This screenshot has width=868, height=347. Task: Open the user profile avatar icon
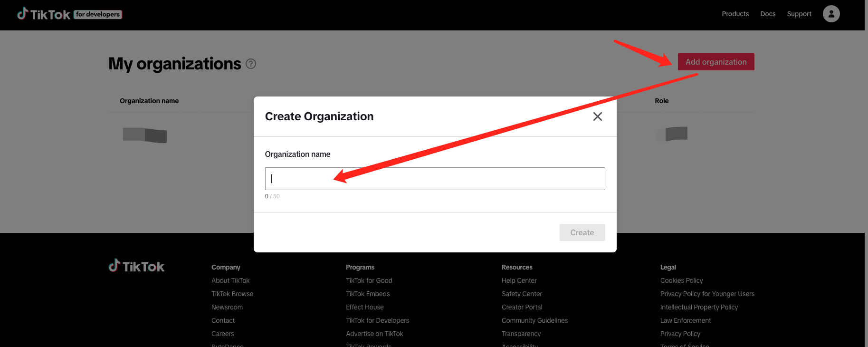click(x=831, y=14)
